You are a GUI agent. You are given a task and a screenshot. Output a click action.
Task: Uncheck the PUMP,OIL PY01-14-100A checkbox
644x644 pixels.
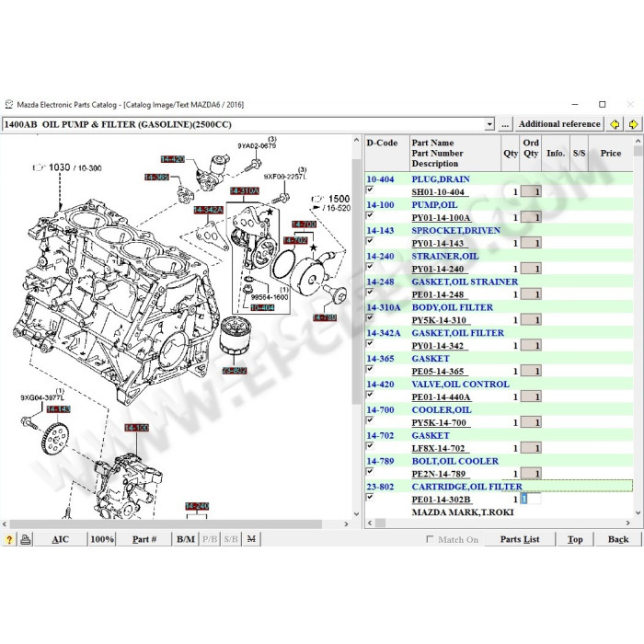370,215
